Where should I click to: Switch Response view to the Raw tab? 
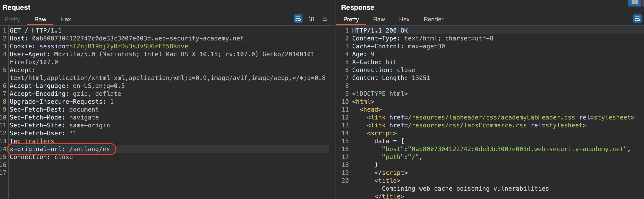pyautogui.click(x=379, y=19)
